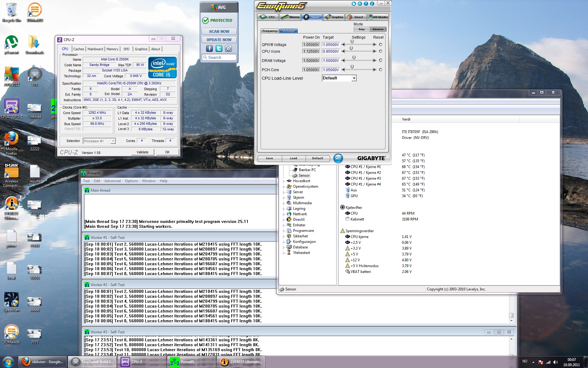Expand the Multimedia tree node
The width and height of the screenshot is (588, 368).
[x=284, y=203]
